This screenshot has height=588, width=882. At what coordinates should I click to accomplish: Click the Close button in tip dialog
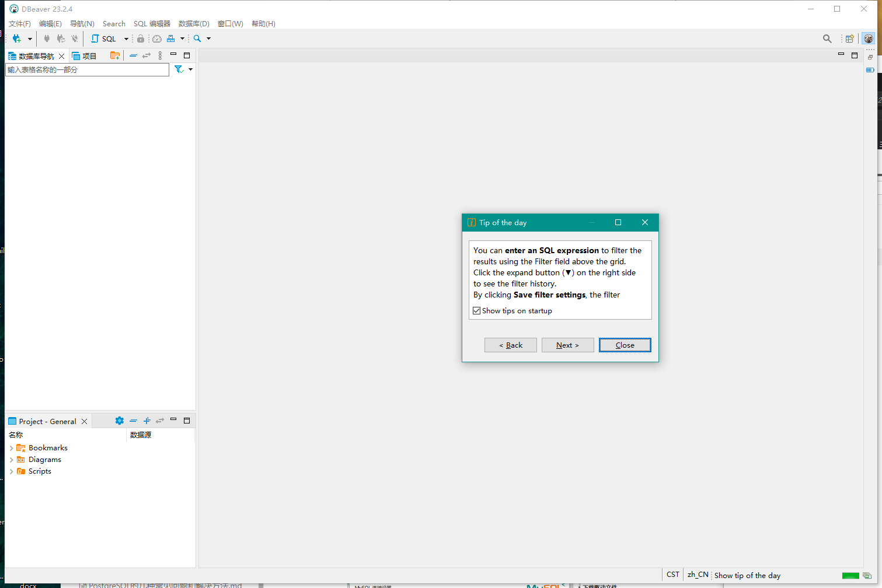[625, 345]
